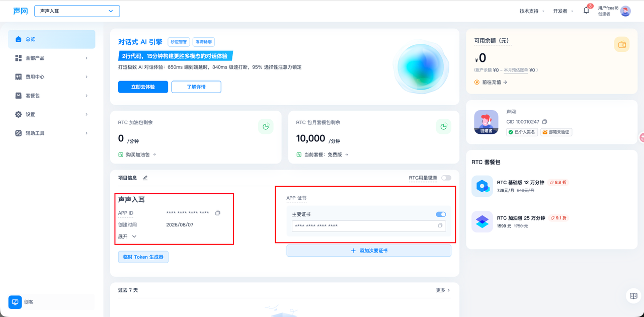Click the 创建者 profile avatar card
The height and width of the screenshot is (317, 644).
[x=486, y=122]
